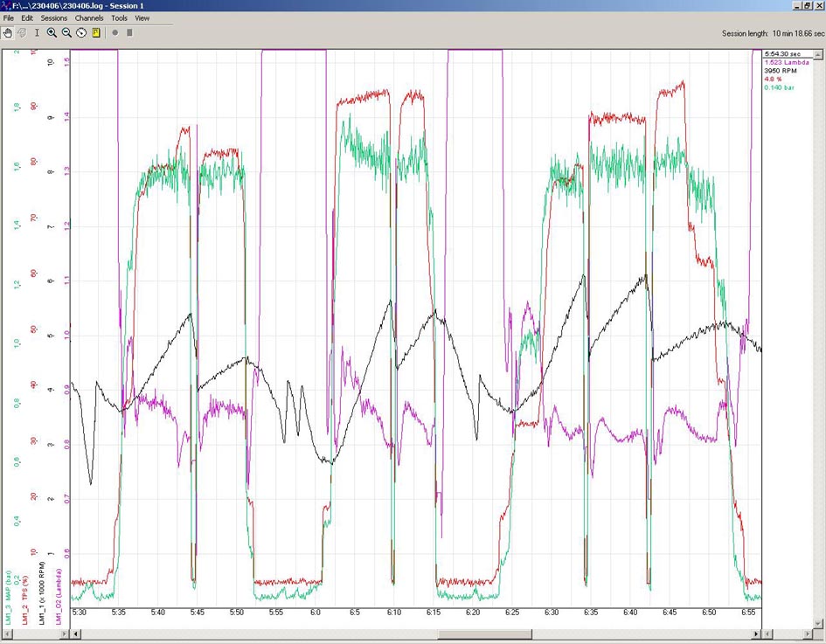Click the LM1_1 (x 1000 RPM) axis label
The width and height of the screenshot is (826, 644).
point(42,593)
